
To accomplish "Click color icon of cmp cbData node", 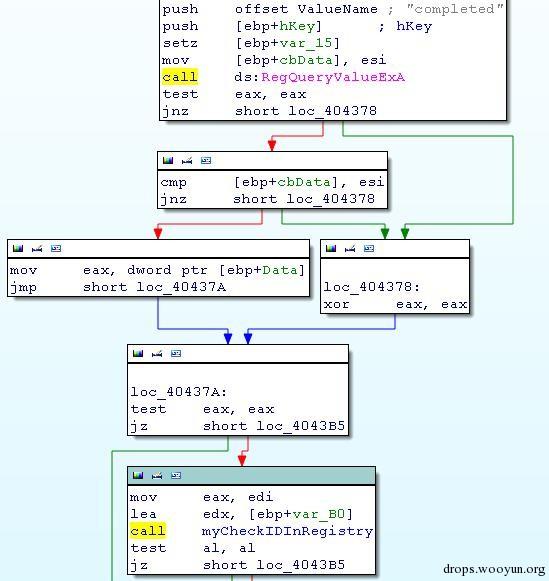I will point(168,160).
